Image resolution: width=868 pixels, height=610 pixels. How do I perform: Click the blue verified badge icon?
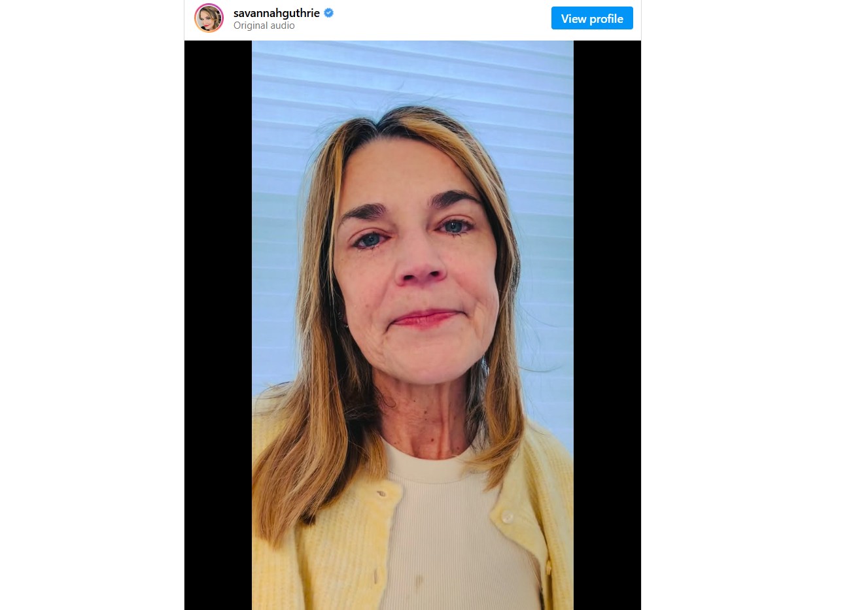pyautogui.click(x=329, y=12)
